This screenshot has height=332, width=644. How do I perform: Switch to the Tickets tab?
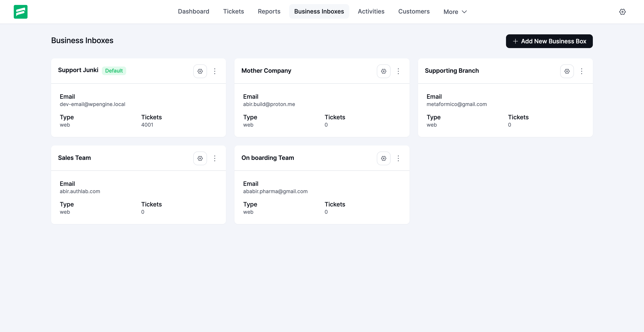(233, 12)
